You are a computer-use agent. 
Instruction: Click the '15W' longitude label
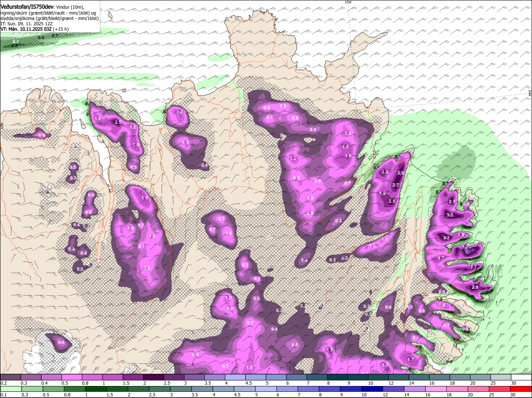348,2
